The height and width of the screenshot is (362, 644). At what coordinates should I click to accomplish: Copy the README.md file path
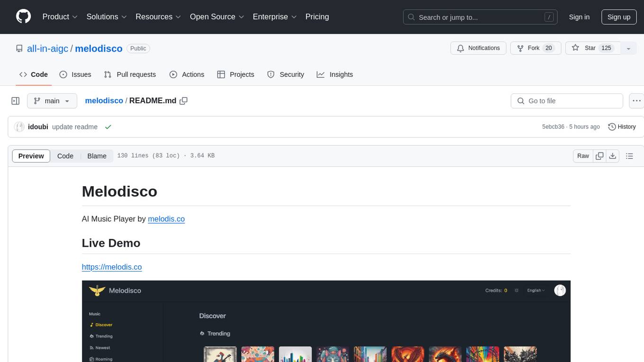click(x=184, y=101)
